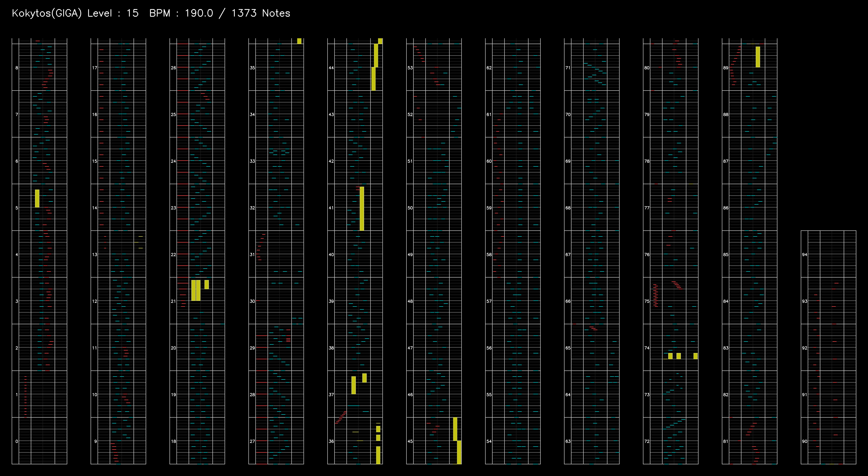Screen dimensions: 868x476
Task: Select the measure 85 number label
Action: tap(726, 255)
